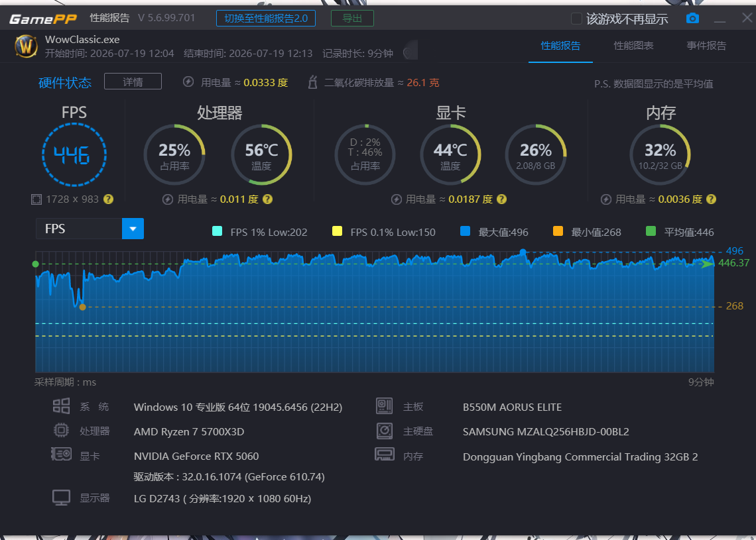Click the CO2 emission bottle icon
The height and width of the screenshot is (540, 756).
click(313, 82)
